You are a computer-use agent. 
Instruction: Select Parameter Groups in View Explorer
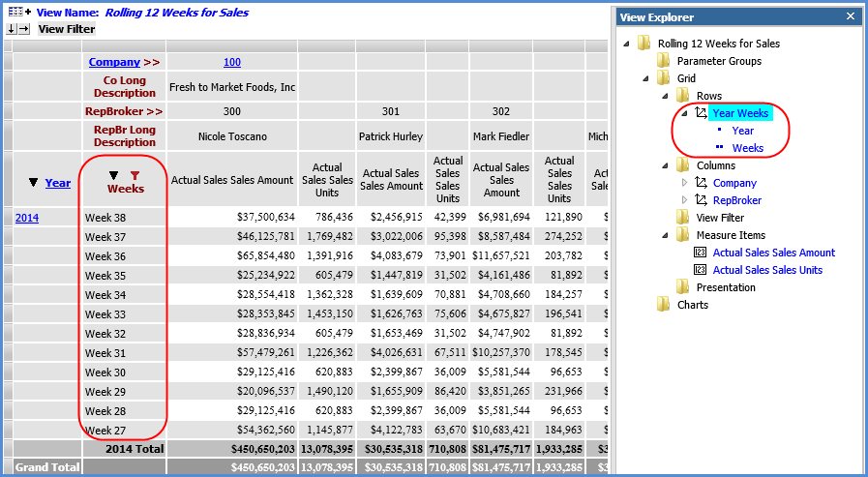point(718,61)
